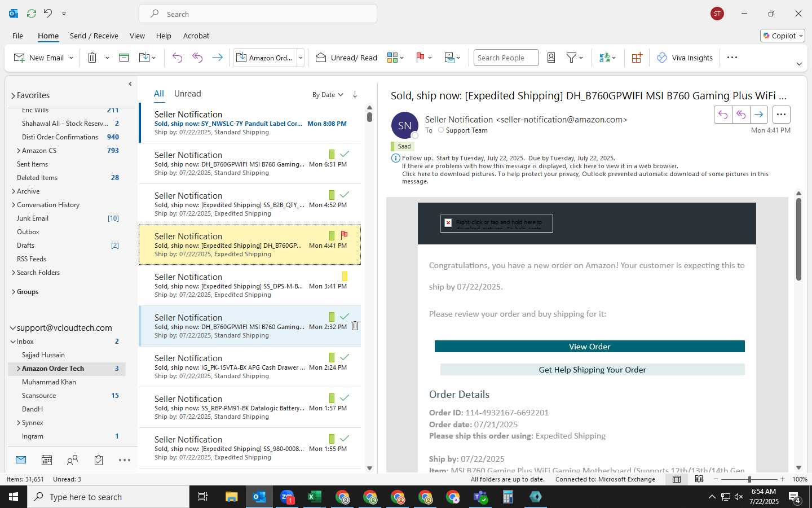The image size is (812, 508).
Task: Click the Search People input field
Action: (506, 58)
